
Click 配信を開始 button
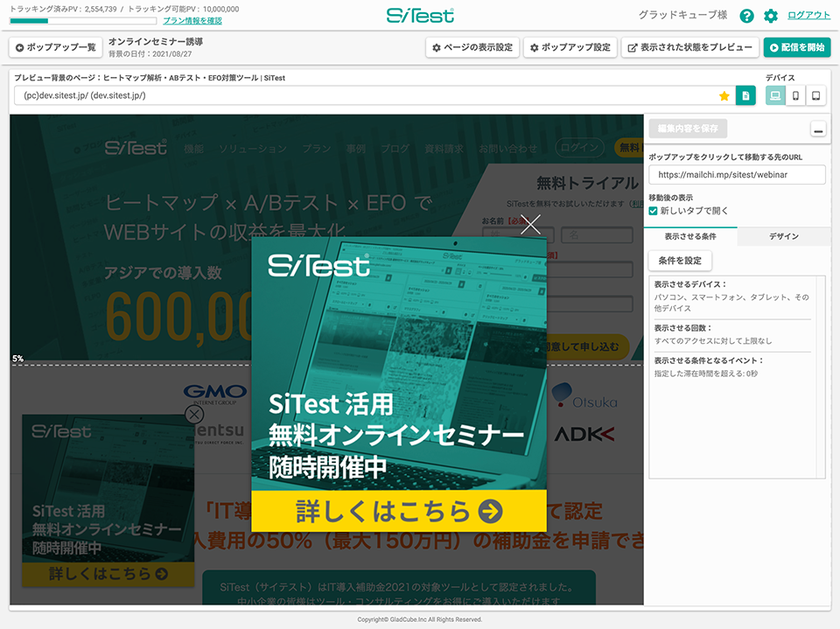[x=797, y=48]
